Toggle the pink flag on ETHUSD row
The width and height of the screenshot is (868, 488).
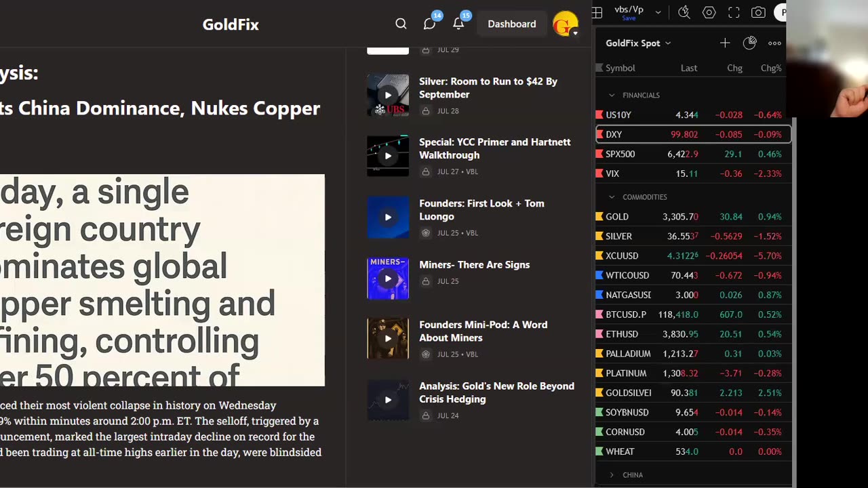point(599,335)
